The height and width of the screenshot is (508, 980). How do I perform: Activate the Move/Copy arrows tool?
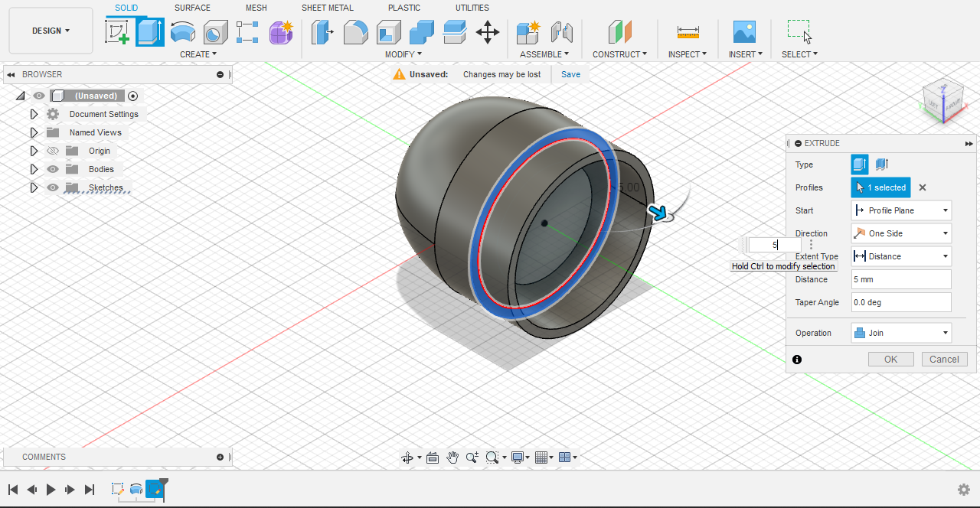coord(488,32)
